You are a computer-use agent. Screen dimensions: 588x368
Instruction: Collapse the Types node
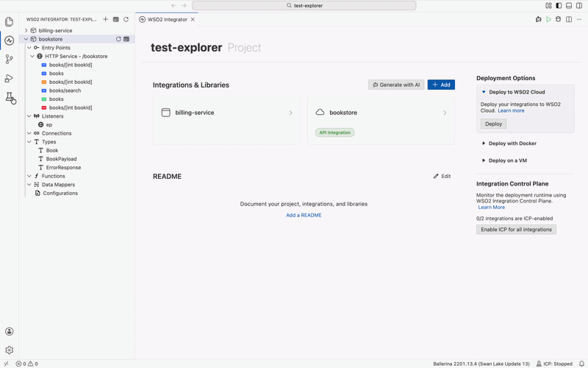pos(29,141)
